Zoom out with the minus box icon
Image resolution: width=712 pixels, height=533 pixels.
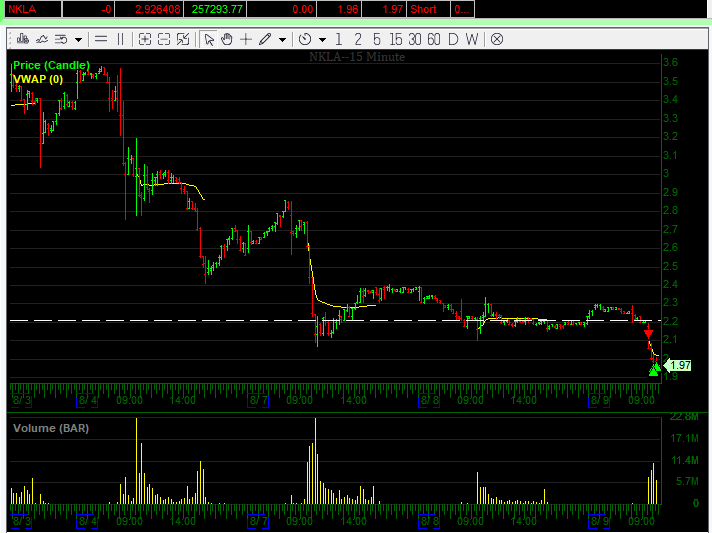tap(164, 39)
